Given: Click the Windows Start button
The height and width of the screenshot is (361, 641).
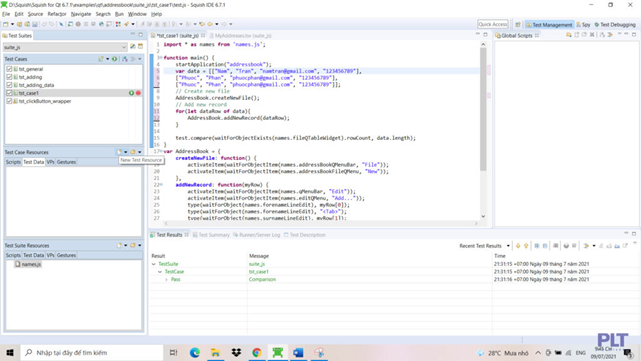Looking at the screenshot, I should point(10,352).
